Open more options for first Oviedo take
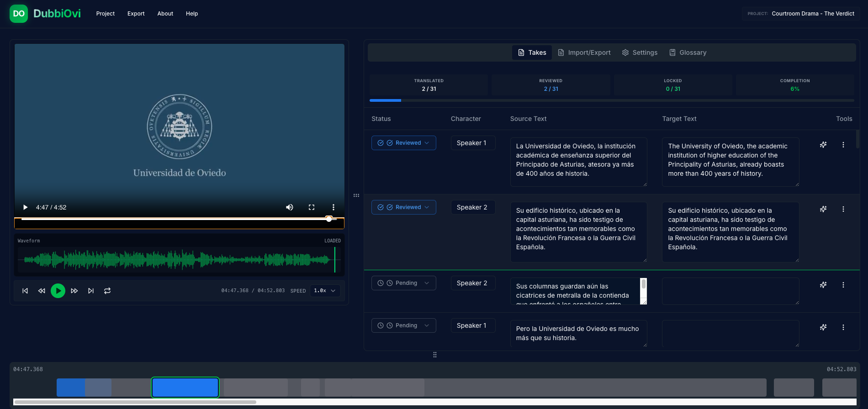Screen dimensions: 868x409 tap(843, 145)
